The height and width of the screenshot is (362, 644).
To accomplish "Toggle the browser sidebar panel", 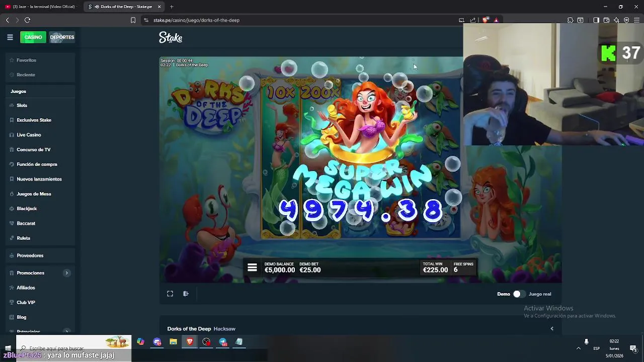I will pos(596,20).
